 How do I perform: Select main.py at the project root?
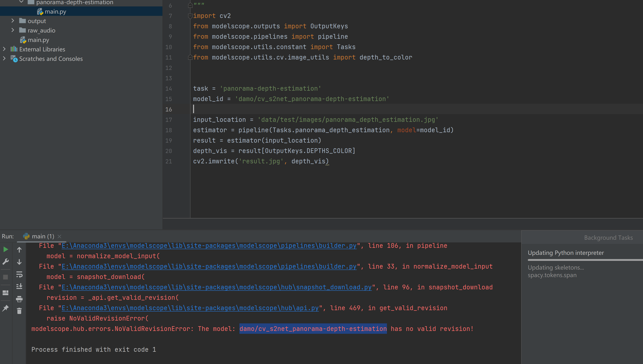tap(38, 40)
